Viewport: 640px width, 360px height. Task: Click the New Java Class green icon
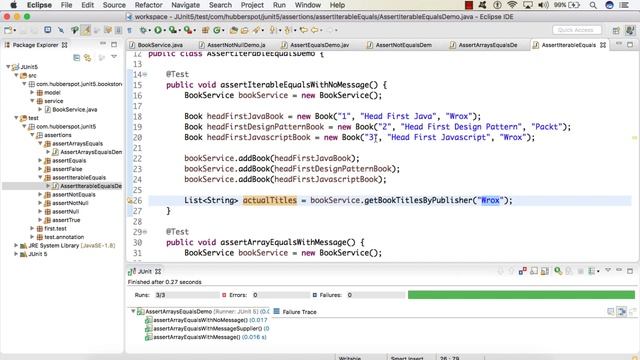pos(217,30)
